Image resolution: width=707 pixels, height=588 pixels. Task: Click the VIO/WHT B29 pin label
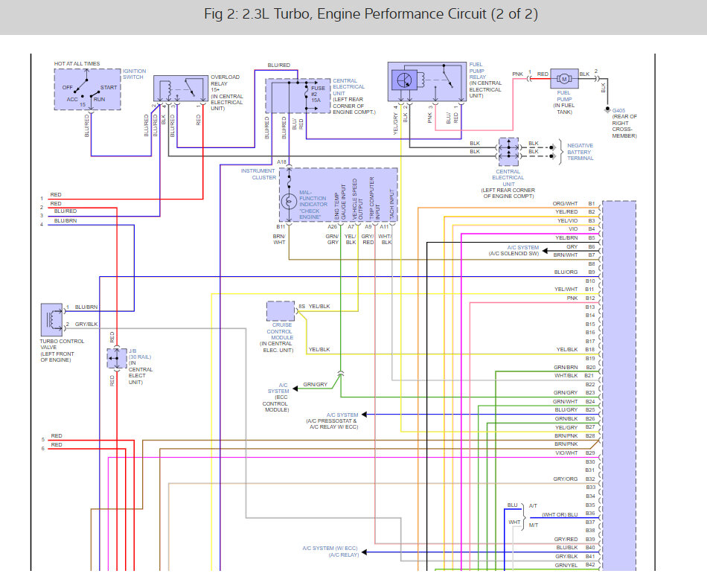tap(575, 453)
